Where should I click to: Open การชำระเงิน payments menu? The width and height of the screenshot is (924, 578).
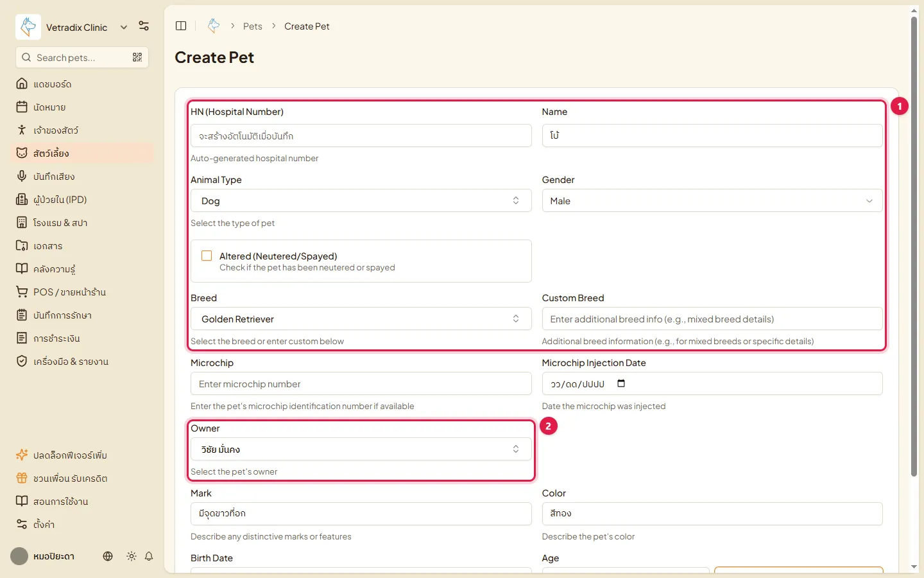click(82, 338)
